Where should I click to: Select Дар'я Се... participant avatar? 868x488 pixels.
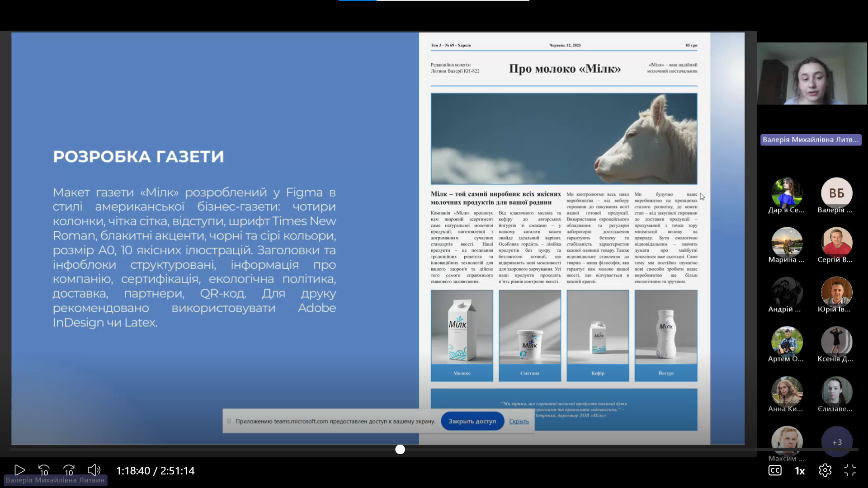pos(787,193)
